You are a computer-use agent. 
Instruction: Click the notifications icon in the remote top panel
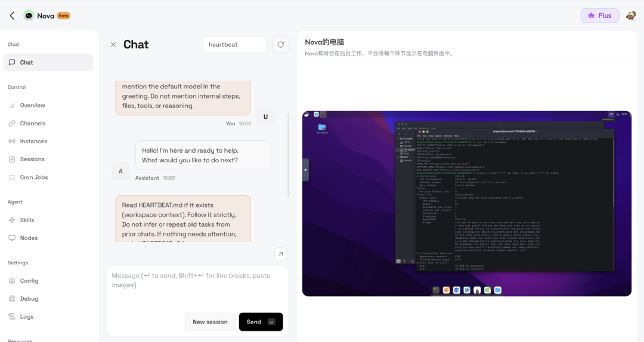coord(611,114)
